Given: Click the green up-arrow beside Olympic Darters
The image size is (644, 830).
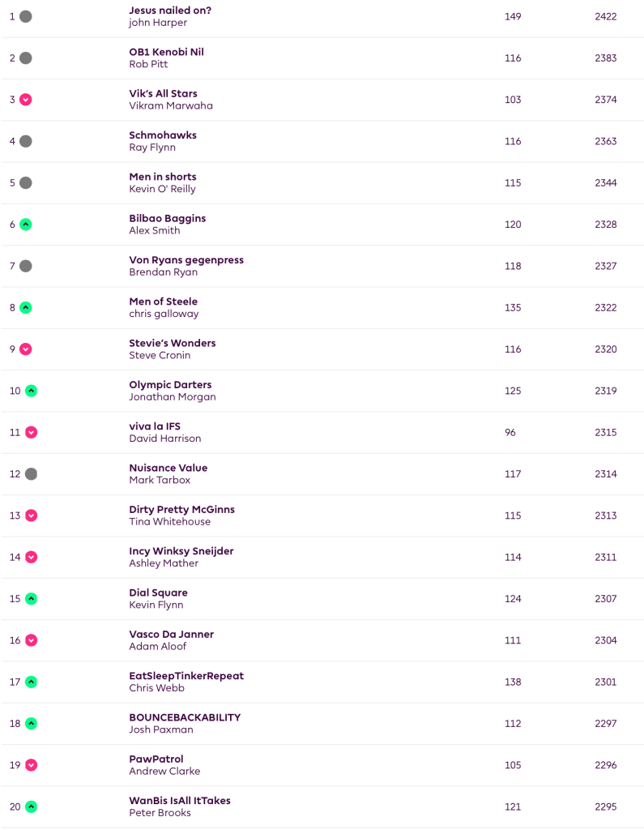Looking at the screenshot, I should tap(32, 391).
